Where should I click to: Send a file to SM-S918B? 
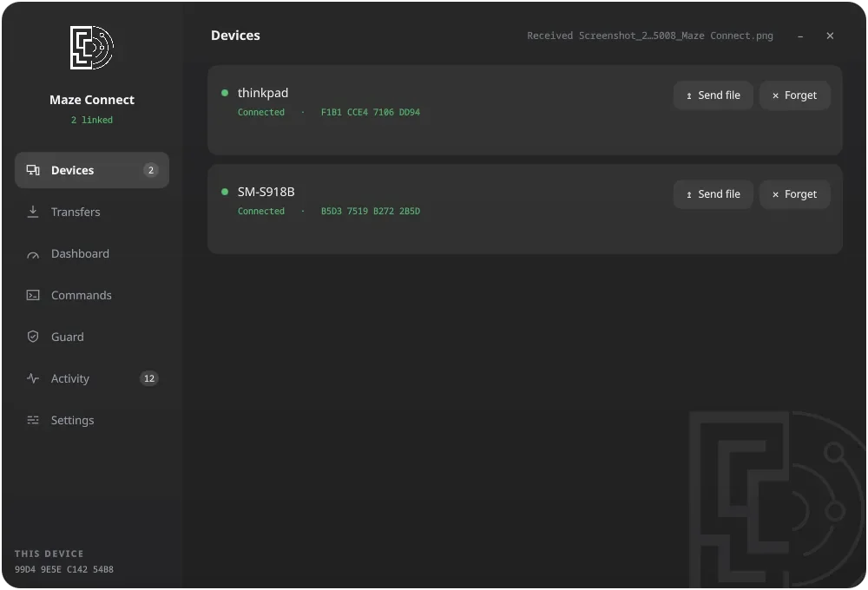tap(713, 194)
